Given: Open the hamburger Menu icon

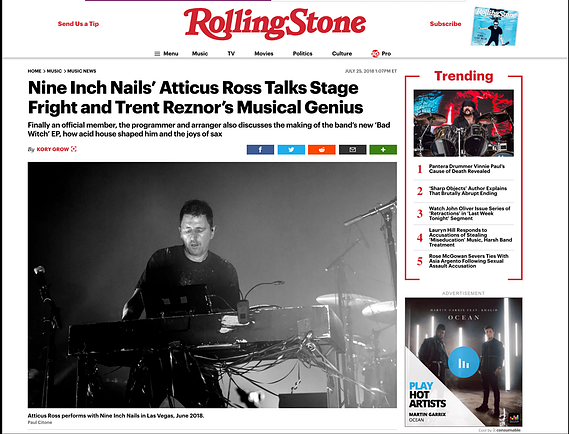Looking at the screenshot, I should pos(157,54).
